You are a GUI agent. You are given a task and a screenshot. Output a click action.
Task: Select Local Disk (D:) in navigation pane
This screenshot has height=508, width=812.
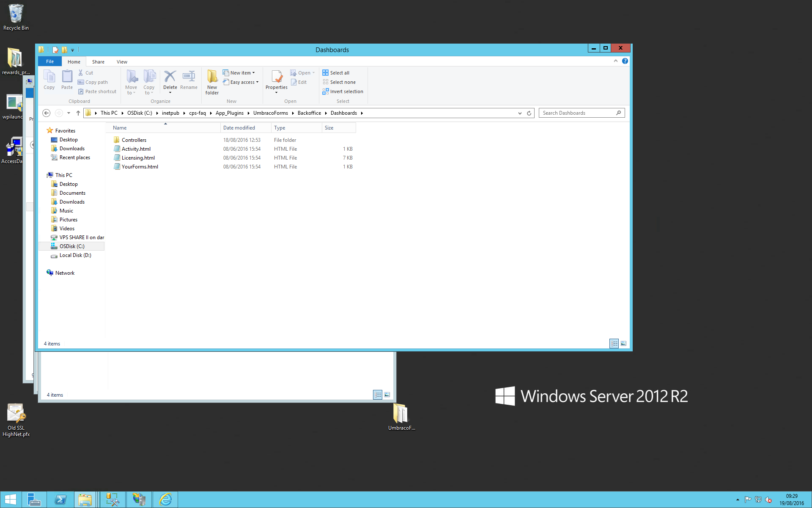point(75,255)
